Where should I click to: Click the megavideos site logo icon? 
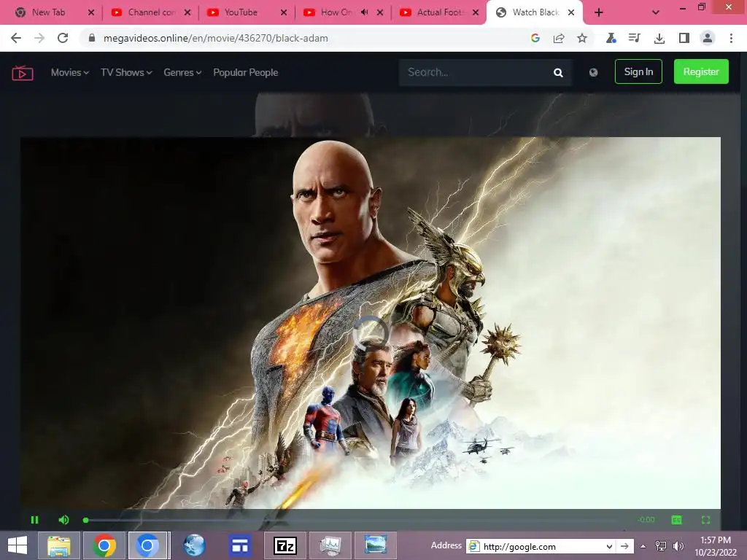click(x=23, y=73)
